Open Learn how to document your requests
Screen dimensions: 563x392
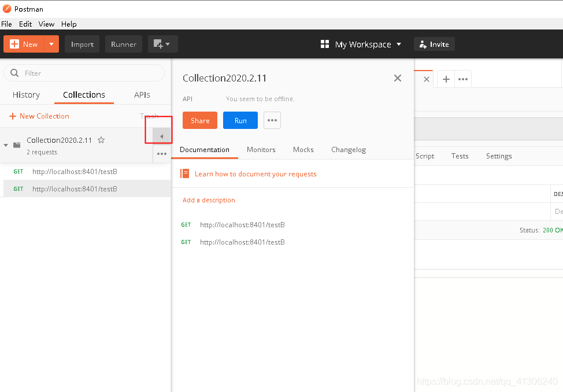(255, 174)
